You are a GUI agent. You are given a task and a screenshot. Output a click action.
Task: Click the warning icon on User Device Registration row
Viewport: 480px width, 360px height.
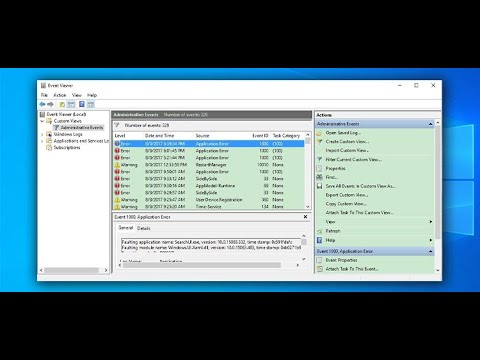tap(117, 200)
